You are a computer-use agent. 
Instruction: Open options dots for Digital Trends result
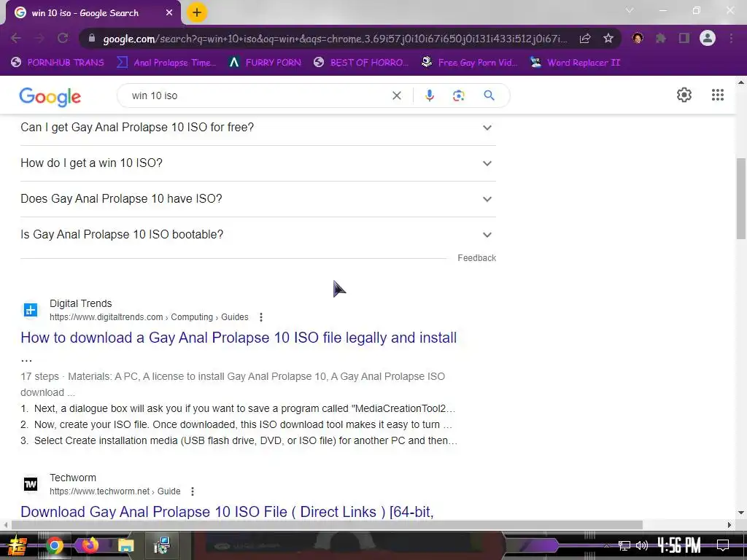coord(260,317)
